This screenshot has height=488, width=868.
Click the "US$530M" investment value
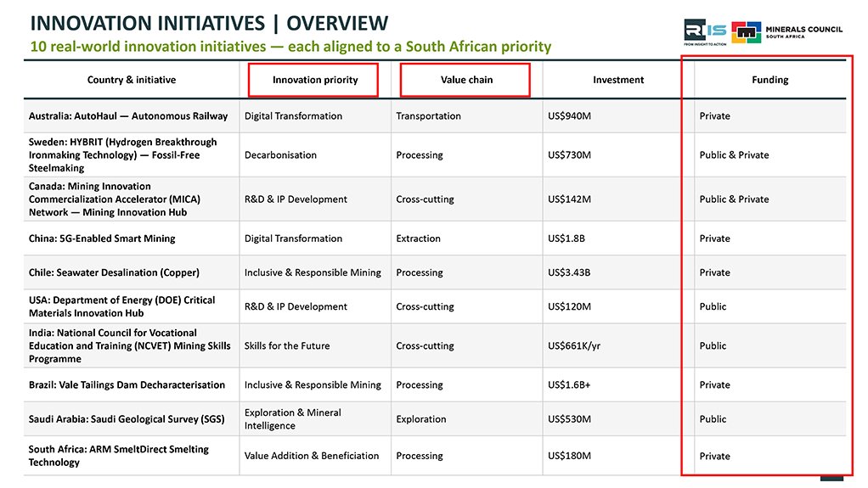[569, 419]
